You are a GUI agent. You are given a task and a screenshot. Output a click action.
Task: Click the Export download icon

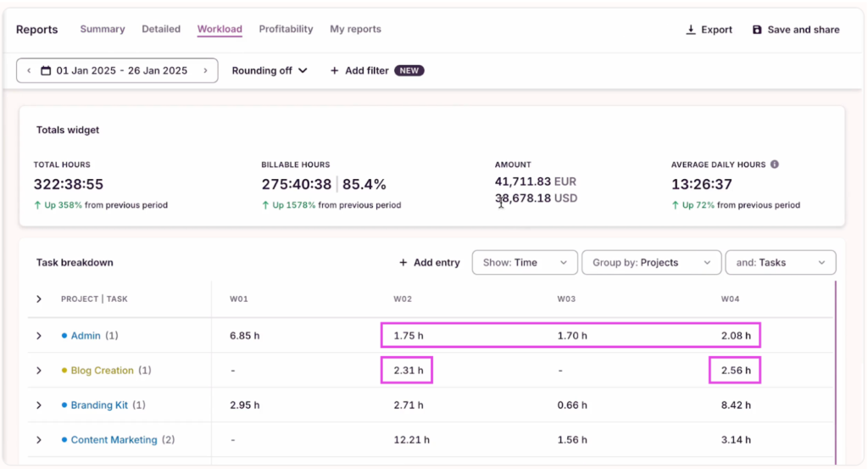point(691,30)
